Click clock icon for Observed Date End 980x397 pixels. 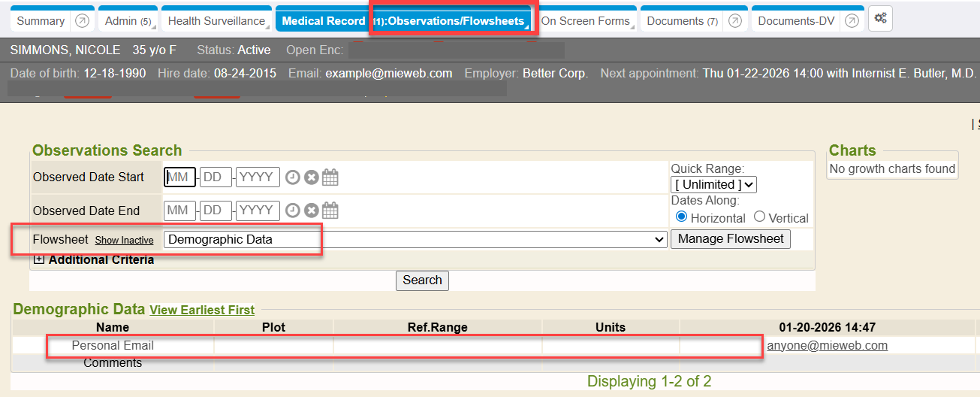[x=293, y=211]
